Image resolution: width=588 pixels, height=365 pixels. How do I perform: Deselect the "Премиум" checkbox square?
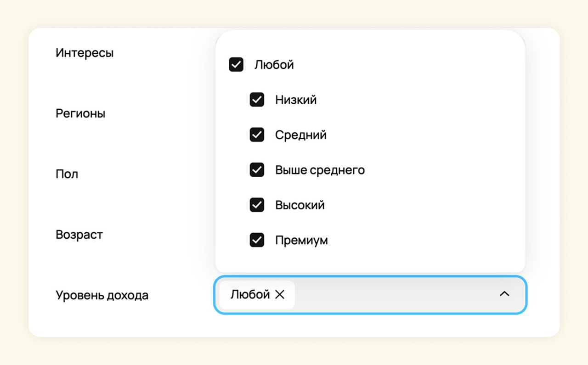pyautogui.click(x=257, y=240)
